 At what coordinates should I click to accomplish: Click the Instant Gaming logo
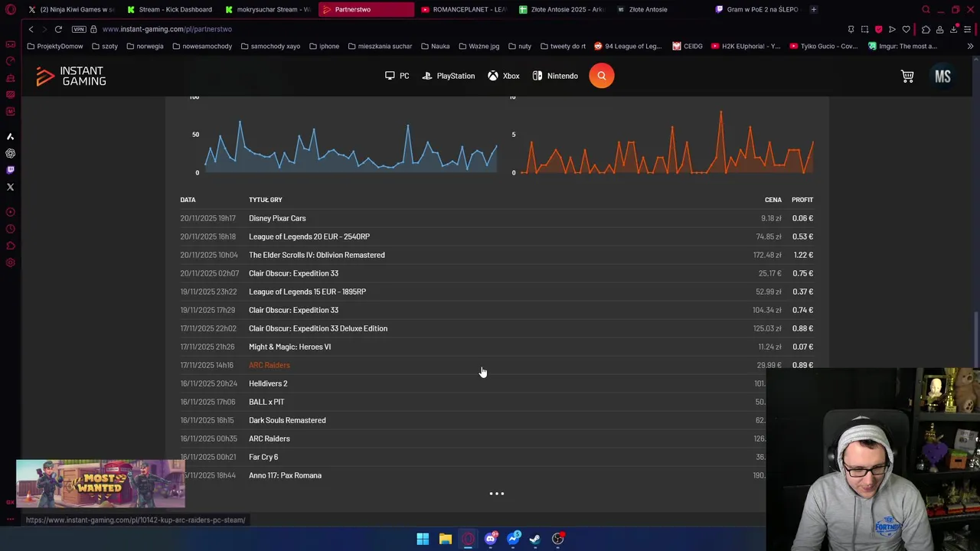click(71, 76)
